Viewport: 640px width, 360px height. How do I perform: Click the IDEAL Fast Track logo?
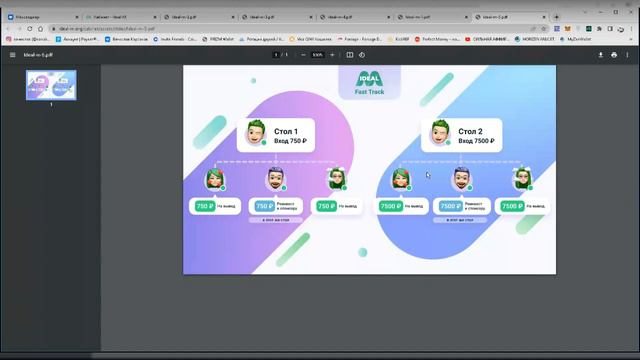369,83
